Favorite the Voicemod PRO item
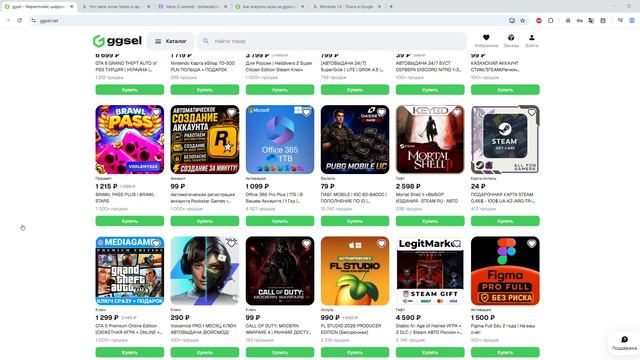 pos(231,244)
